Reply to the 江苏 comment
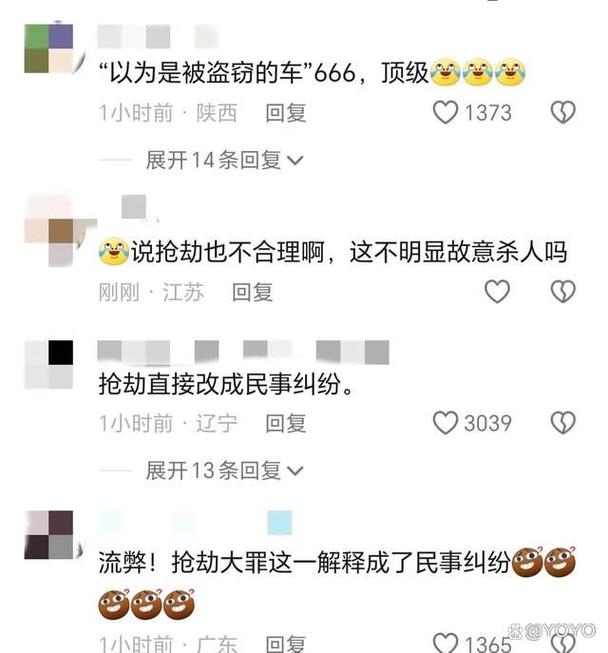The height and width of the screenshot is (653, 608). pyautogui.click(x=252, y=292)
